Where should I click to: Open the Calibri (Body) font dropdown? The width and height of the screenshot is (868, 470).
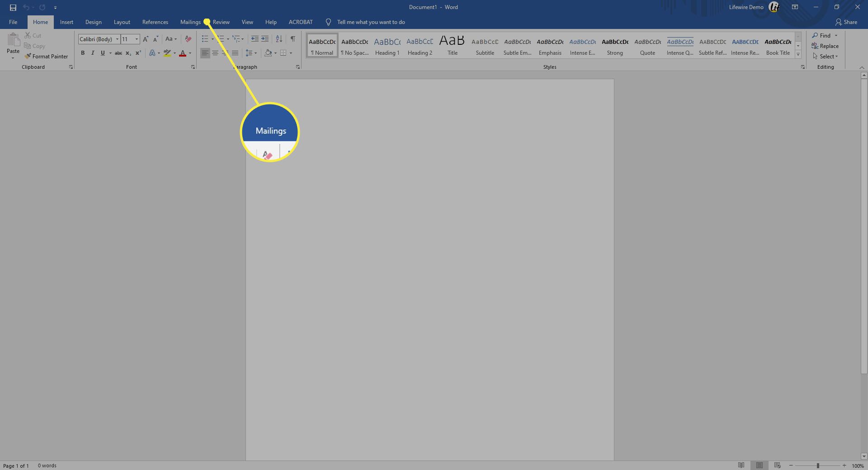coord(117,39)
